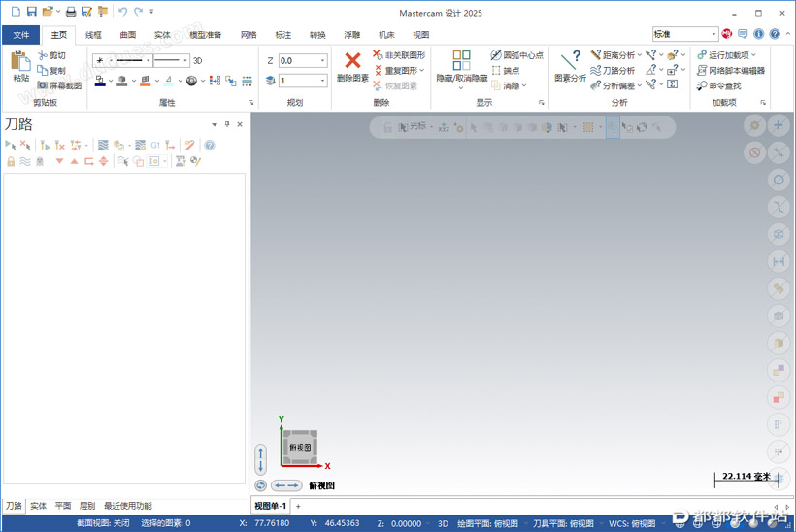Click the 刀路分析 toolpath analysis button
The width and height of the screenshot is (796, 532).
click(x=613, y=71)
